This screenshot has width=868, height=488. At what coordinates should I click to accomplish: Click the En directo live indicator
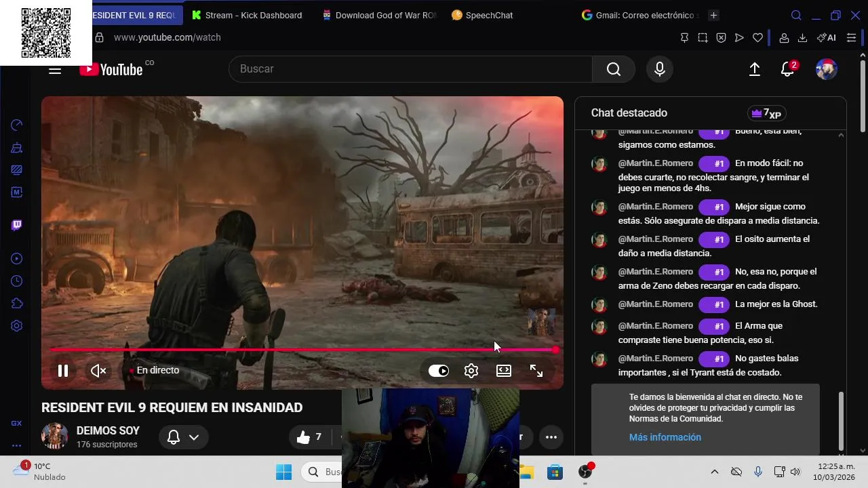(155, 371)
